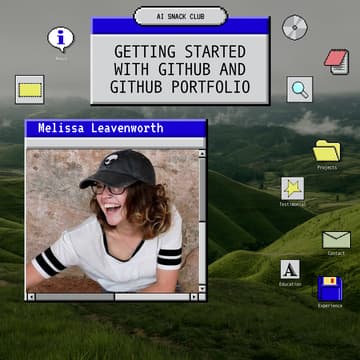Viewport: 360px width, 360px height.
Task: Click the yellow rectangle icon
Action: click(30, 90)
